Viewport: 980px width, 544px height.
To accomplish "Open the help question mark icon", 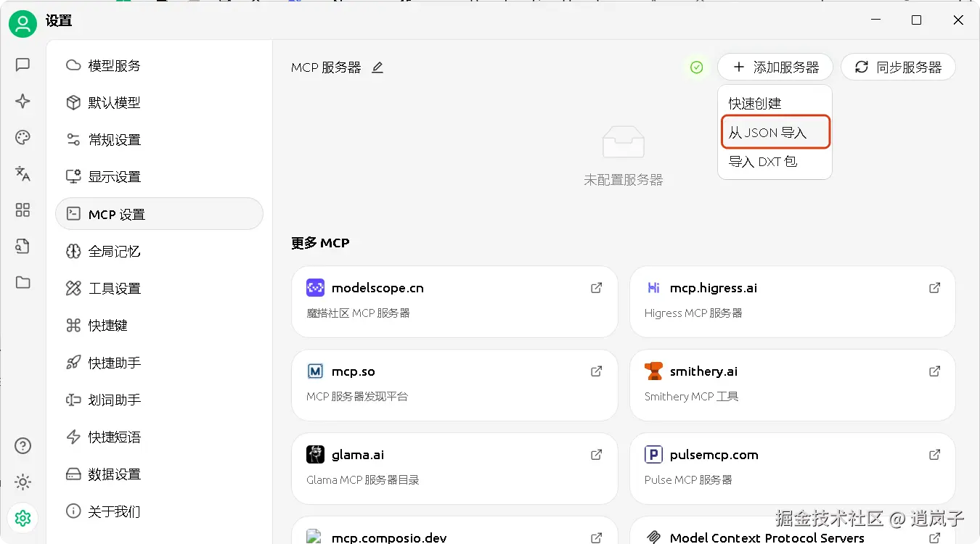I will (23, 445).
